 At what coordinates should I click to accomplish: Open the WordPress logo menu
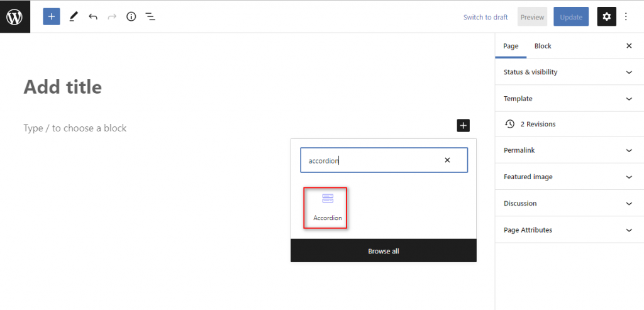coord(15,16)
